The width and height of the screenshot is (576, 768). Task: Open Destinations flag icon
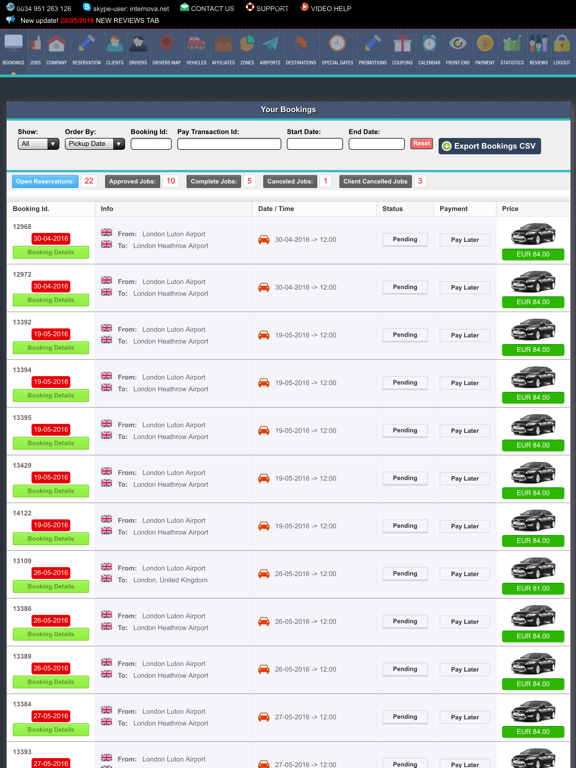click(x=301, y=44)
